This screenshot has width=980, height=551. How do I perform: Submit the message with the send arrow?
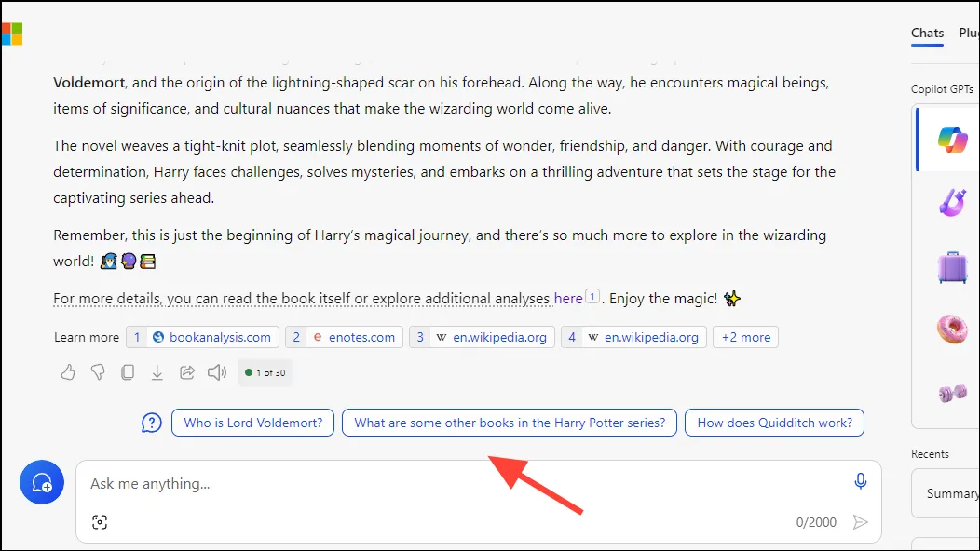[861, 521]
